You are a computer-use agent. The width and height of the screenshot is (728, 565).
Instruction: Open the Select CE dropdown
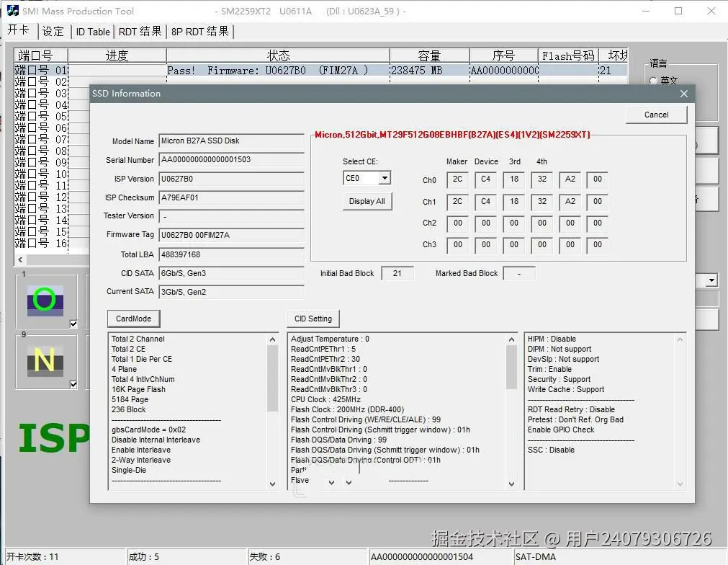point(385,178)
